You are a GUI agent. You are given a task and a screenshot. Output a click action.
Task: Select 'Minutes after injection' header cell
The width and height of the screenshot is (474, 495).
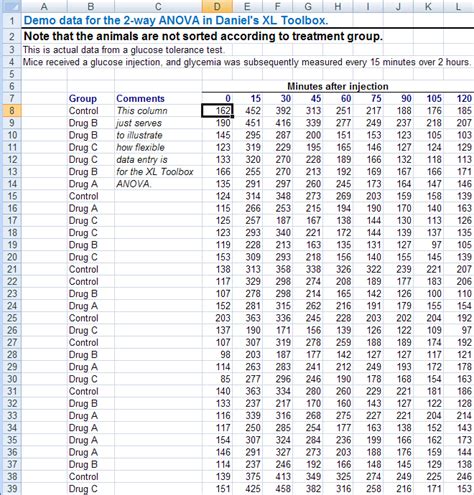coord(338,86)
